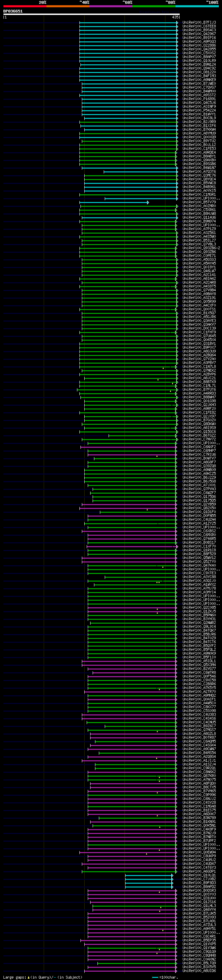The height and width of the screenshot is (980, 222).
Task: Click hit label UniRef100_C1FE53
Action: pos(199,148)
